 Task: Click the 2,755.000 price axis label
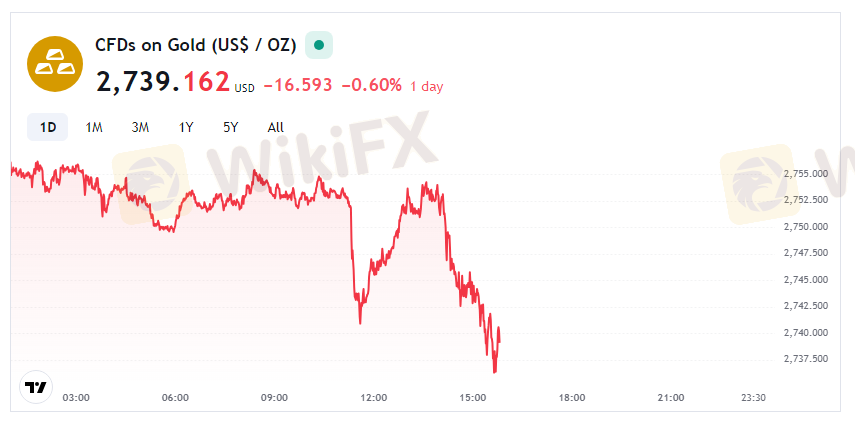[805, 174]
